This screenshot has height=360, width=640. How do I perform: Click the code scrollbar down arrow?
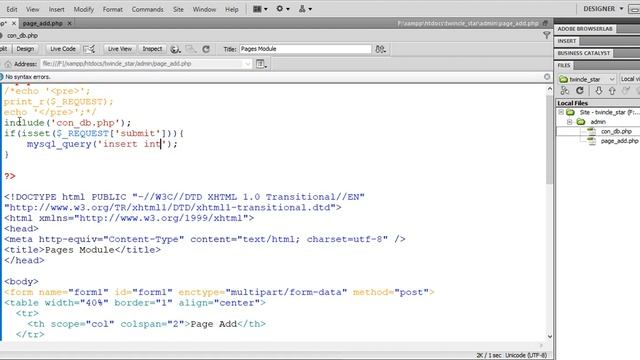(x=549, y=337)
